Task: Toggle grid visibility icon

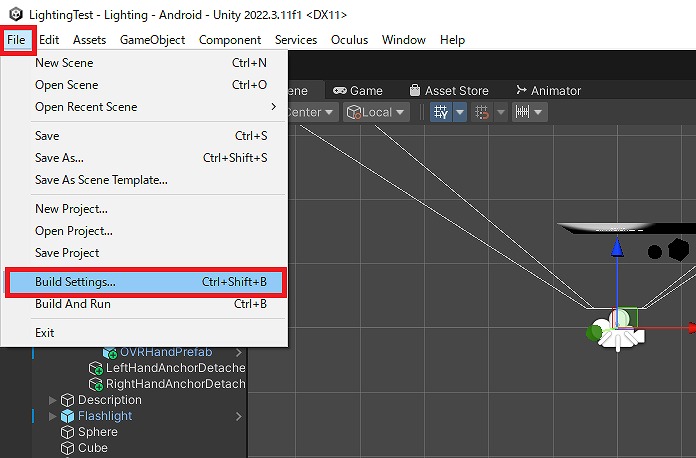Action: [x=441, y=112]
